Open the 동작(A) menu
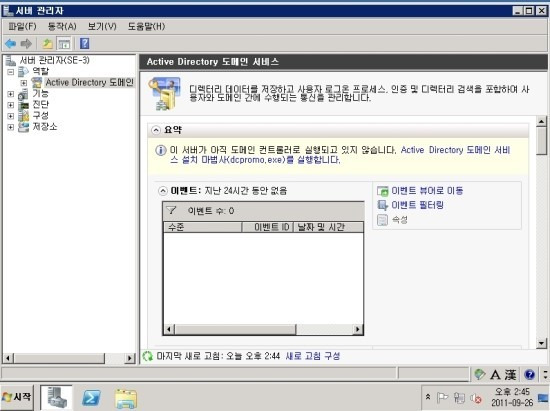Image resolution: width=550 pixels, height=411 pixels. point(62,26)
